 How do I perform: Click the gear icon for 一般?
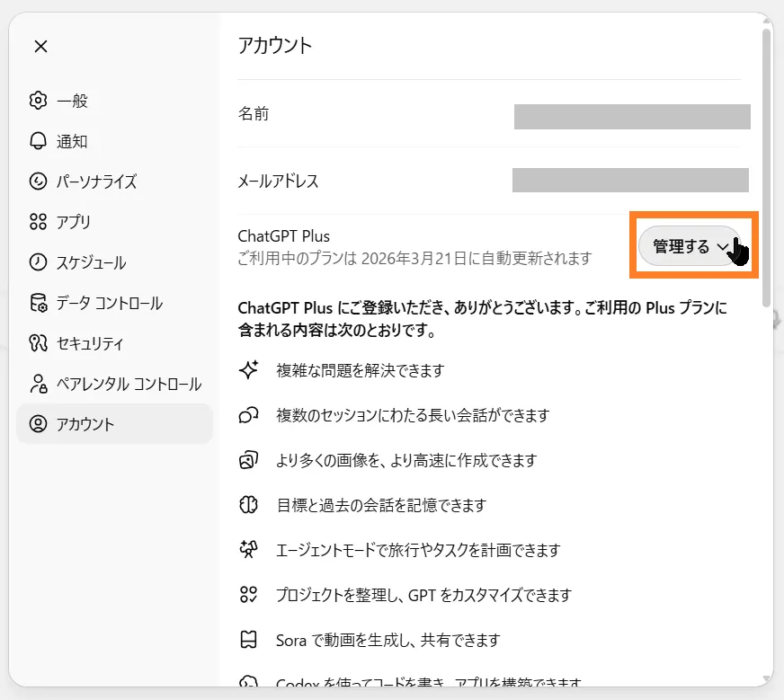(x=38, y=101)
